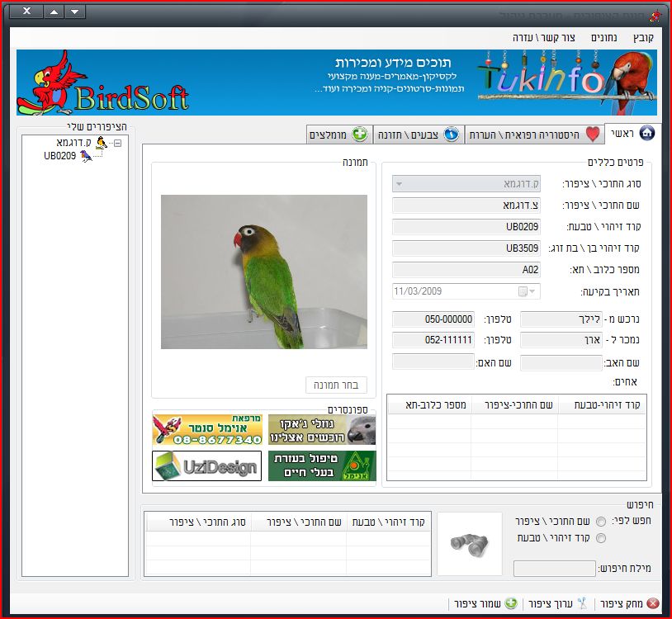
Task: Select search by שם התוכי \ ציפור radio
Action: tap(600, 521)
